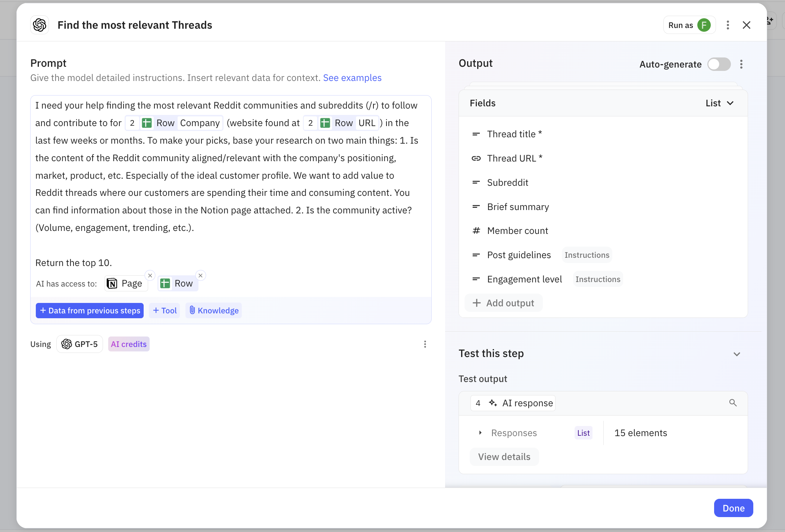Open the GPT-5 model selector
This screenshot has width=785, height=532.
click(x=79, y=344)
